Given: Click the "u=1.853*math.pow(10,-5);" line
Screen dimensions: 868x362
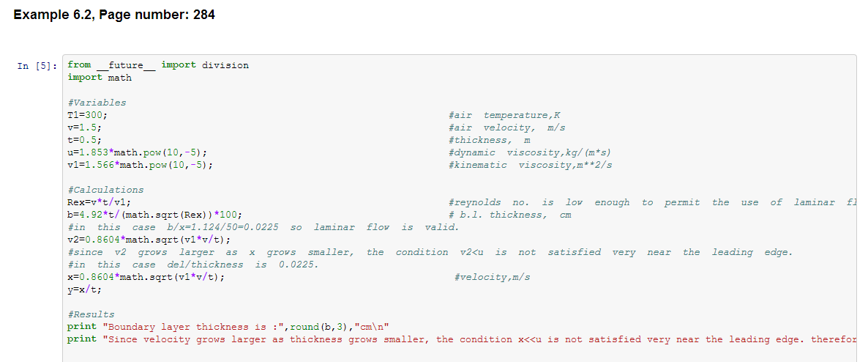Looking at the screenshot, I should tap(137, 152).
